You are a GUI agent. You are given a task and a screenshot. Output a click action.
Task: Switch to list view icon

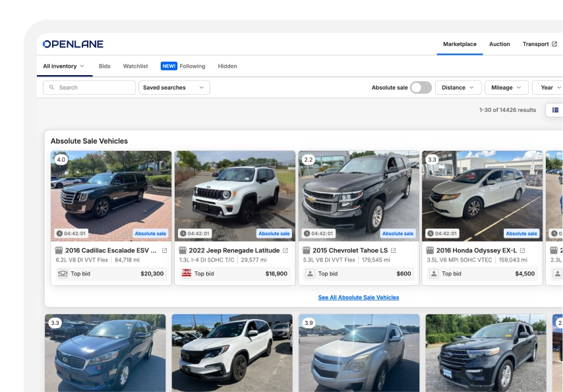[555, 110]
